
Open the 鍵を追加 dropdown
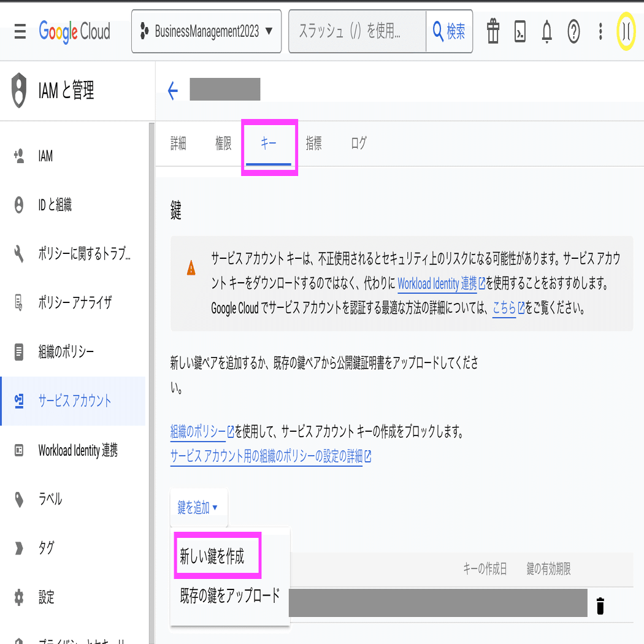click(x=199, y=508)
